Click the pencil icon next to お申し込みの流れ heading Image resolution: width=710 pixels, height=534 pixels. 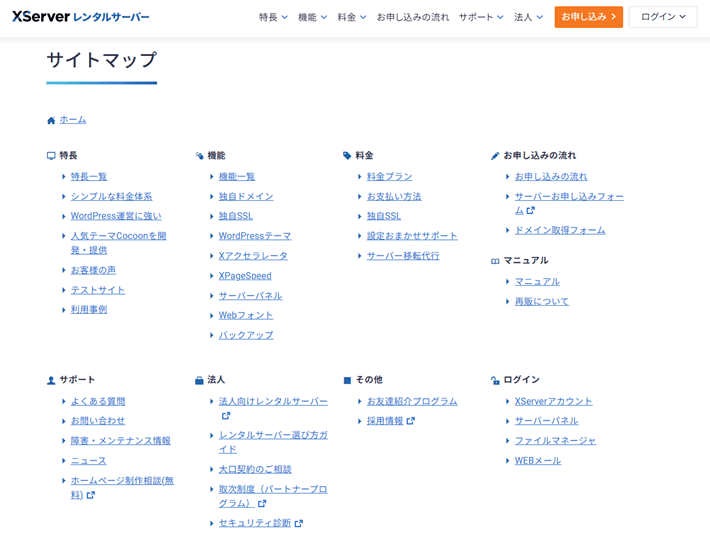tap(495, 156)
